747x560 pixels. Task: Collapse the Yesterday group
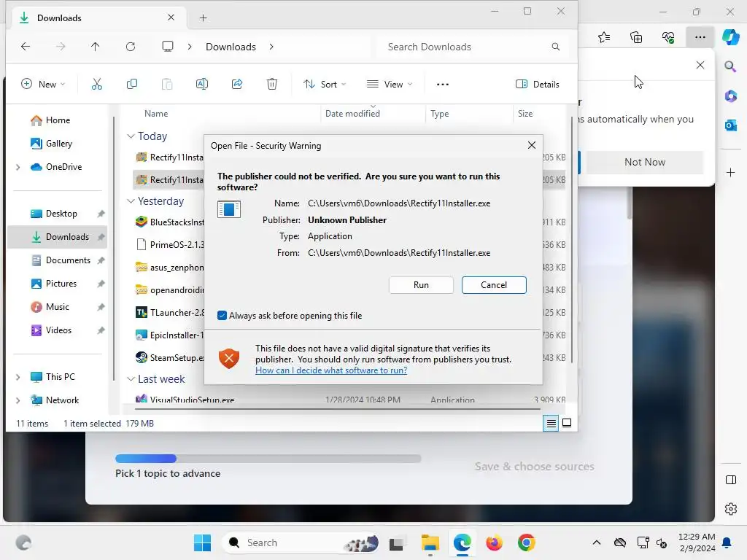[x=131, y=201]
